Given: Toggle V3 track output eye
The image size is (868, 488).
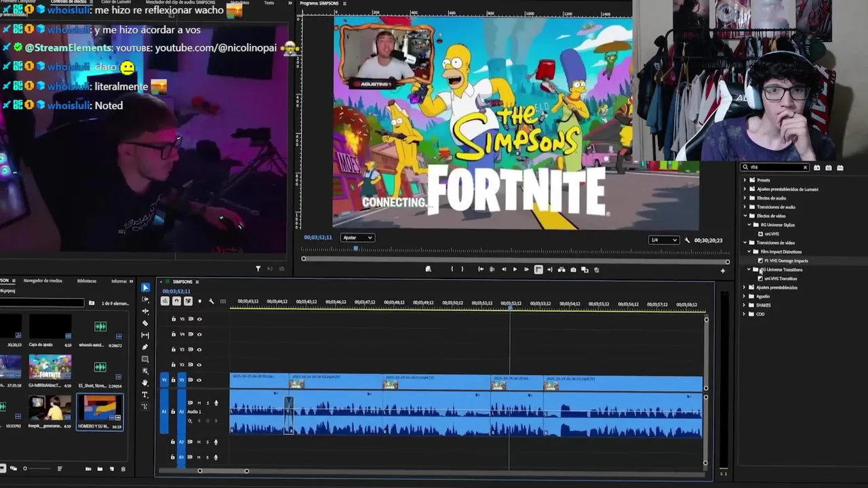Looking at the screenshot, I should [199, 349].
